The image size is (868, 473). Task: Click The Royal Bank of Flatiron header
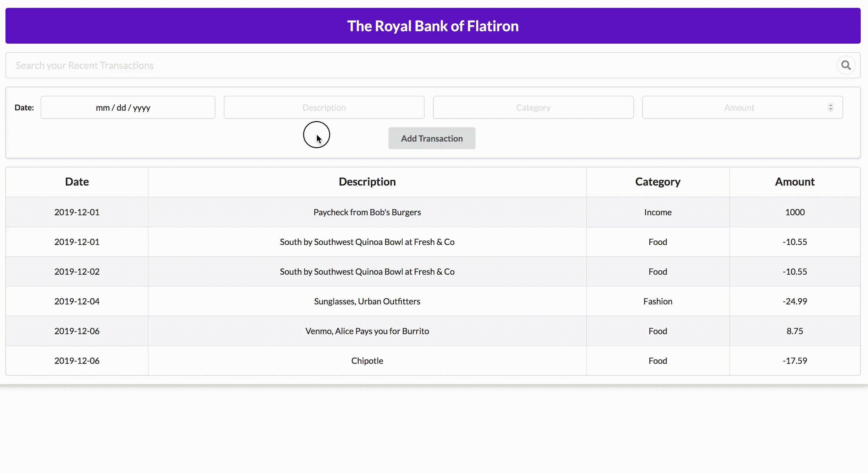click(433, 25)
